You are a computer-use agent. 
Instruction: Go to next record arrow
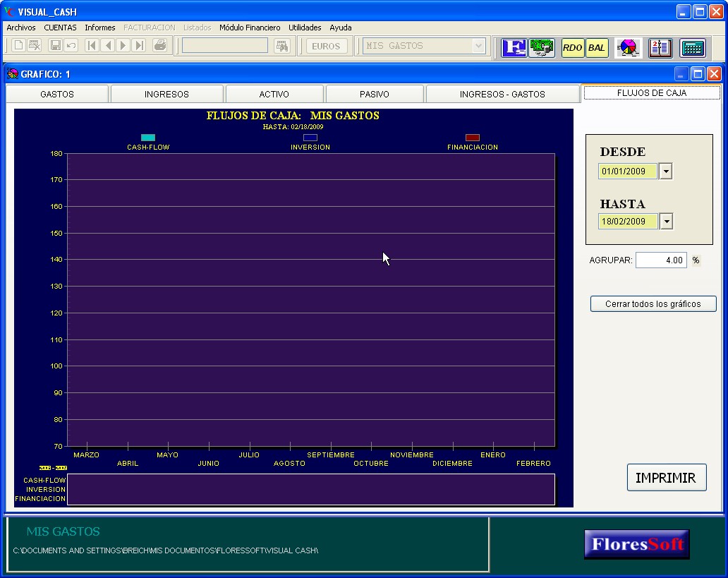(123, 46)
